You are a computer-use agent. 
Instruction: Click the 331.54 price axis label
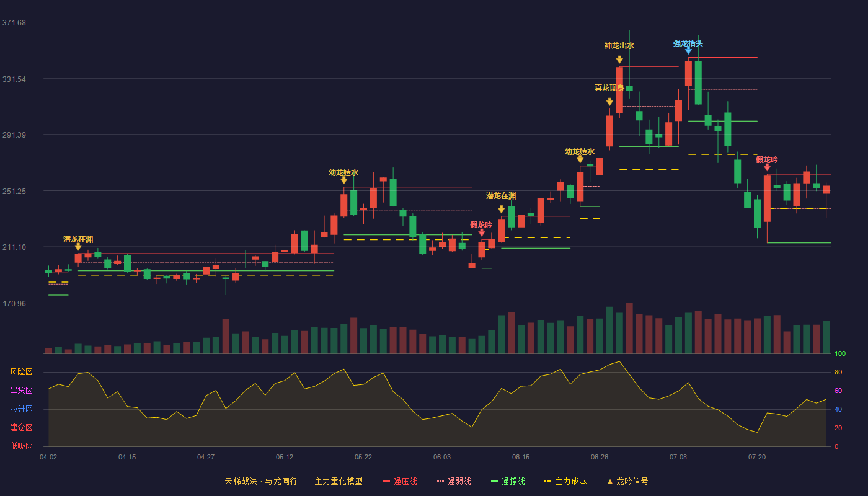click(x=14, y=79)
